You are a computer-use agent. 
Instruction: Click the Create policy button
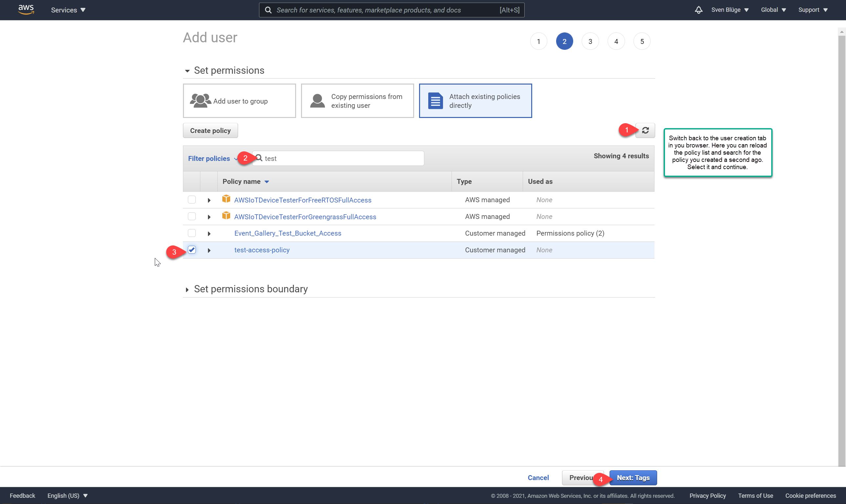[x=210, y=130]
